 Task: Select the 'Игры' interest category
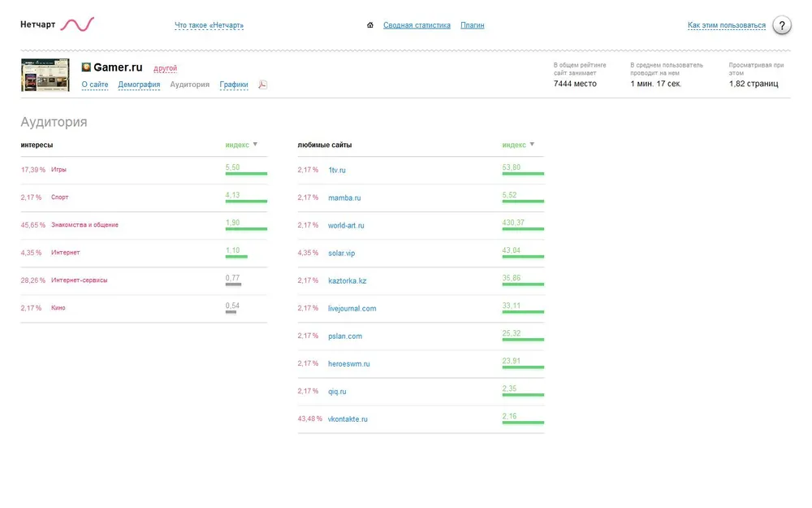[58, 170]
